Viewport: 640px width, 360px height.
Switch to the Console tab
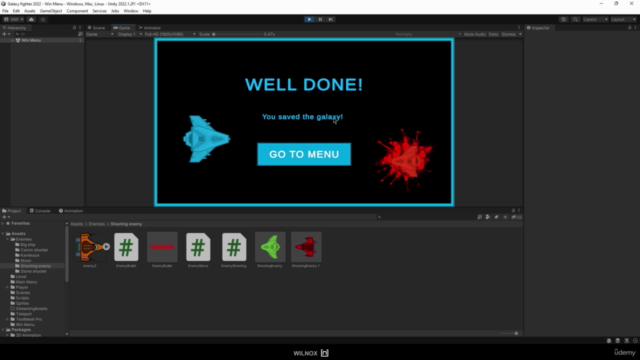coord(40,211)
